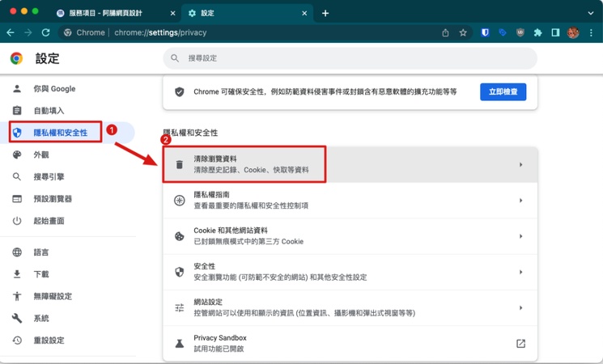Bookmark this page with the star icon
Screen dimensions: 603x364
point(463,32)
